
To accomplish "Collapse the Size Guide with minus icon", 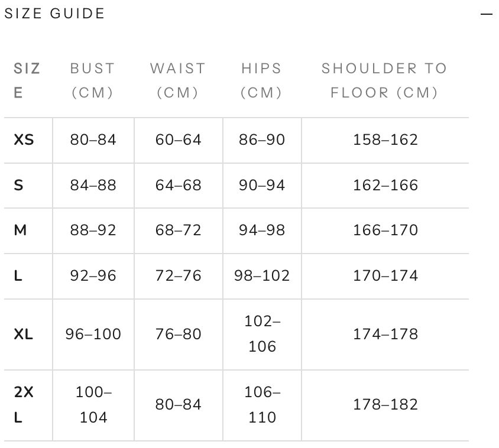I will [x=486, y=14].
